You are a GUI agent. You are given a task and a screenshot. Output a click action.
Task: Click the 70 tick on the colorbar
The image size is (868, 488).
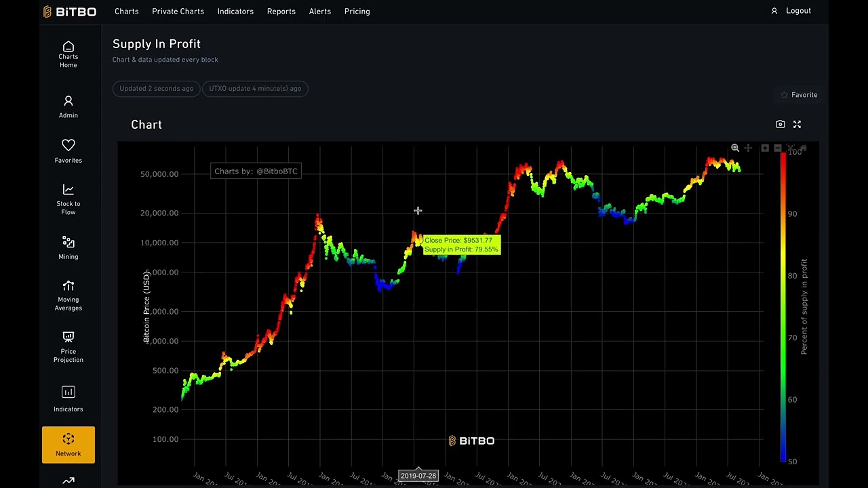pos(792,338)
